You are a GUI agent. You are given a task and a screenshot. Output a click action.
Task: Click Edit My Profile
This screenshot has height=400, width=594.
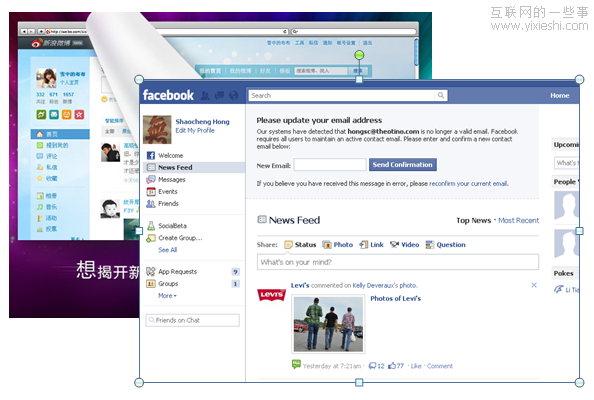click(195, 130)
